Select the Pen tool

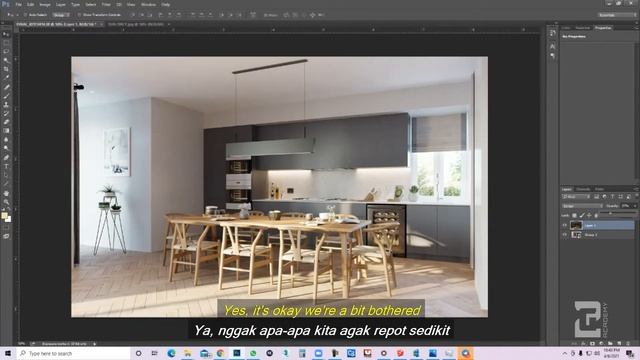pyautogui.click(x=6, y=158)
